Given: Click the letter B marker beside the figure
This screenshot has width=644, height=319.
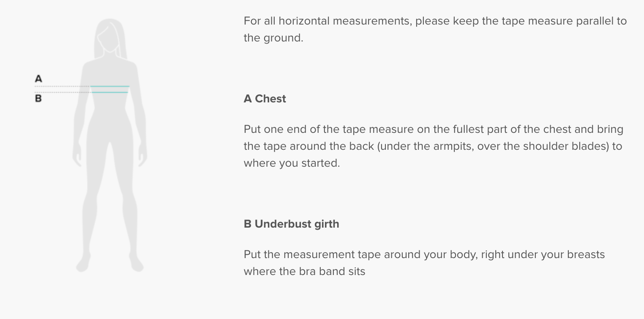Looking at the screenshot, I should tap(38, 99).
